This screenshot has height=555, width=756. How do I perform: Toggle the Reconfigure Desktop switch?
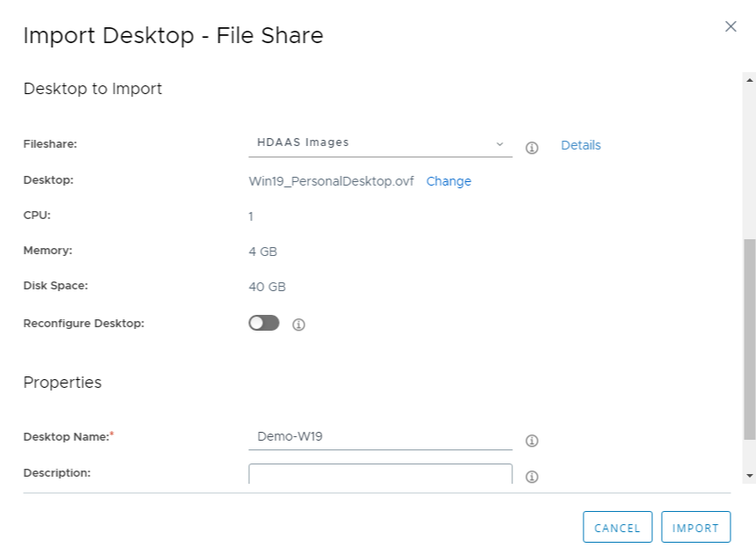tap(264, 323)
